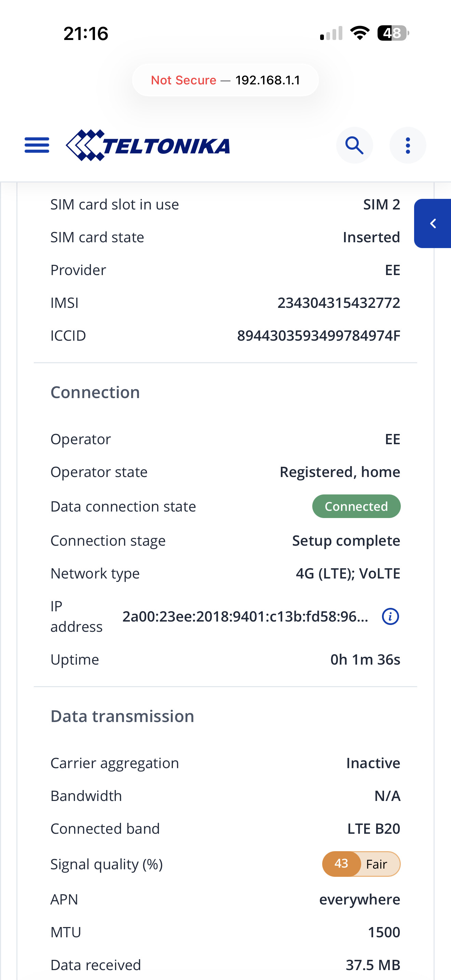Tap the 21:16 clock in status bar
The image size is (451, 980).
click(x=86, y=33)
